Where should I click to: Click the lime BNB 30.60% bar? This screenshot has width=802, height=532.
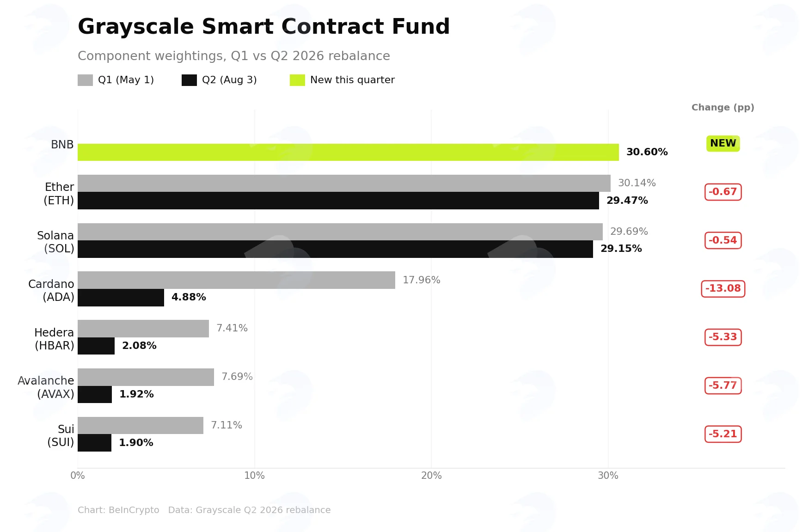[x=348, y=152]
